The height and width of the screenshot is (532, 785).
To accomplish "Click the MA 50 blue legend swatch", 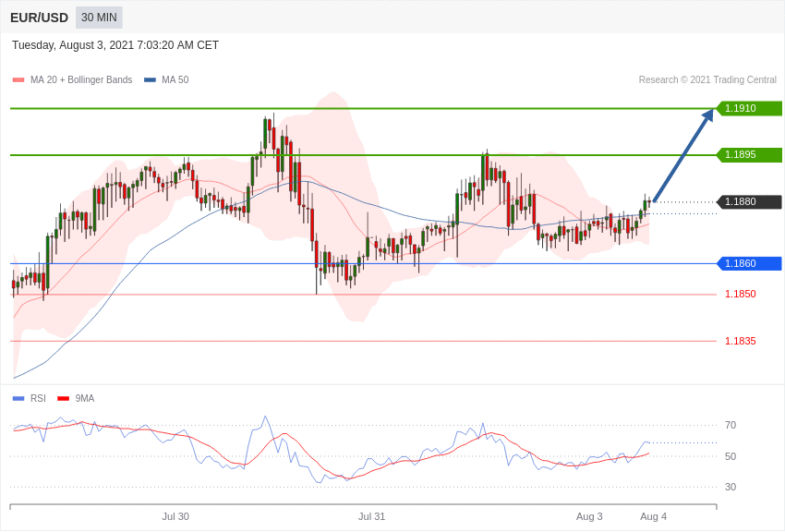I will click(150, 80).
